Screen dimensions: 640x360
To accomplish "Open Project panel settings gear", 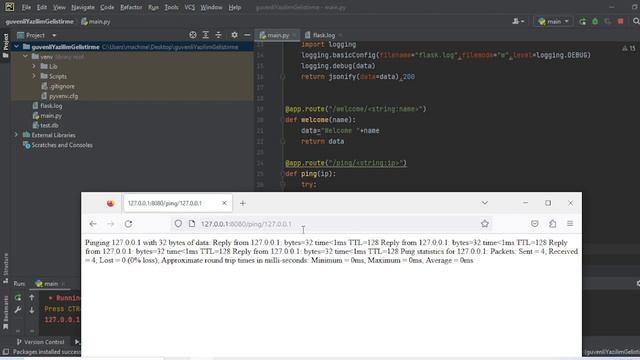I will coord(234,35).
